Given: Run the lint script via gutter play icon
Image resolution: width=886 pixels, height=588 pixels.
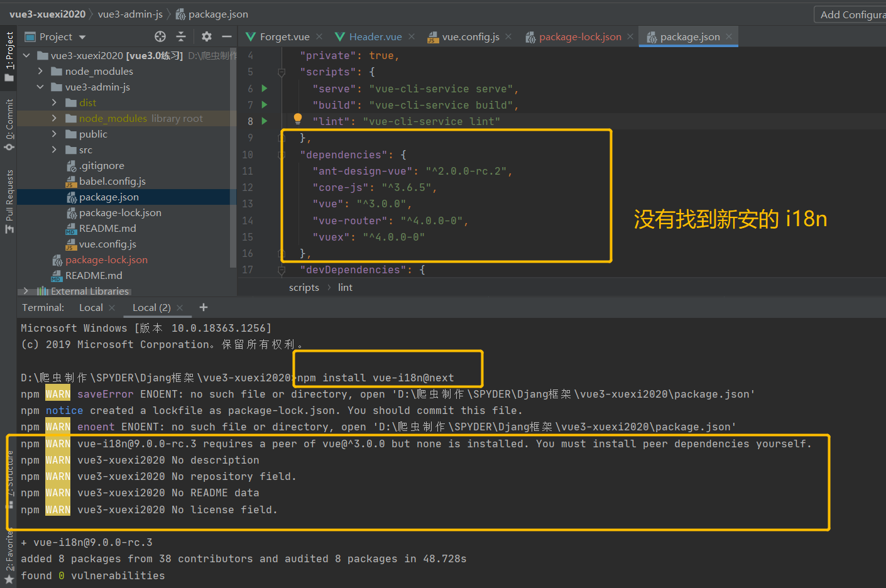Looking at the screenshot, I should click(264, 121).
